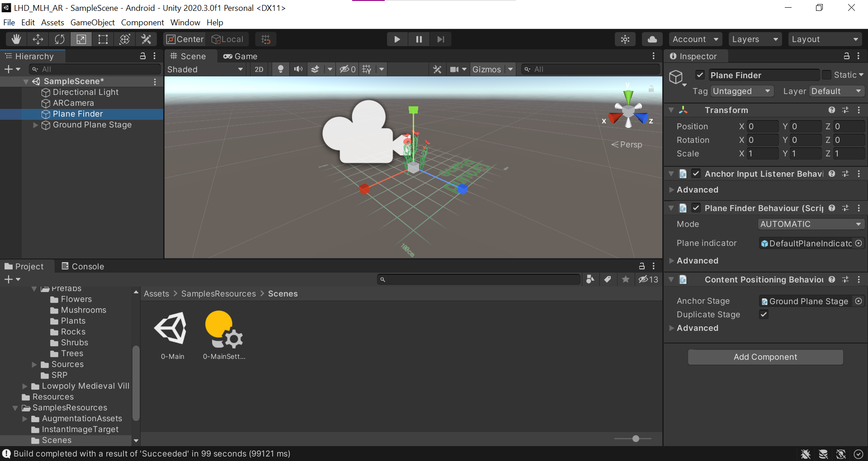Viewport: 868px width, 461px height.
Task: Open the Window menu
Action: [185, 23]
